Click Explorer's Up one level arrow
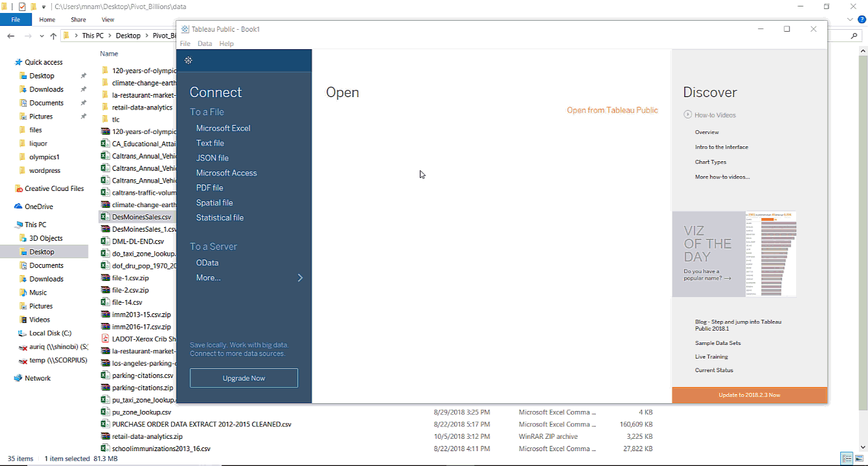 coord(54,36)
